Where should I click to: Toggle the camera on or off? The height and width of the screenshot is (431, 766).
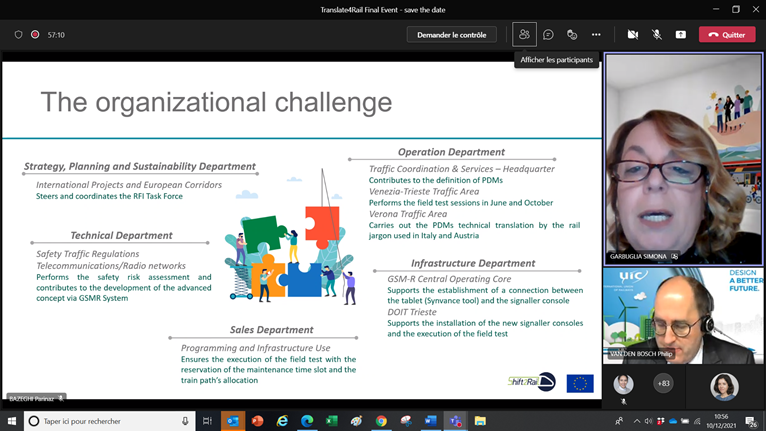click(632, 34)
